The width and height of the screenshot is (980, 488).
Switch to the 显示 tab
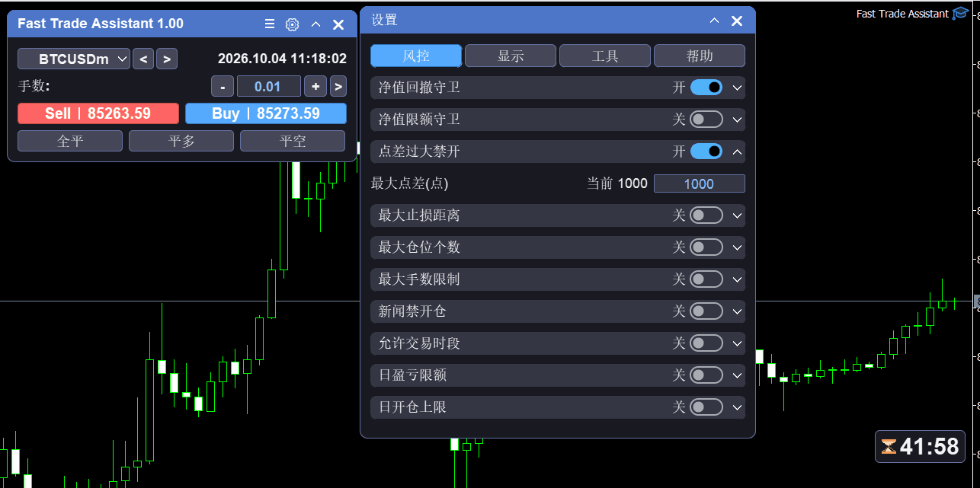click(511, 56)
